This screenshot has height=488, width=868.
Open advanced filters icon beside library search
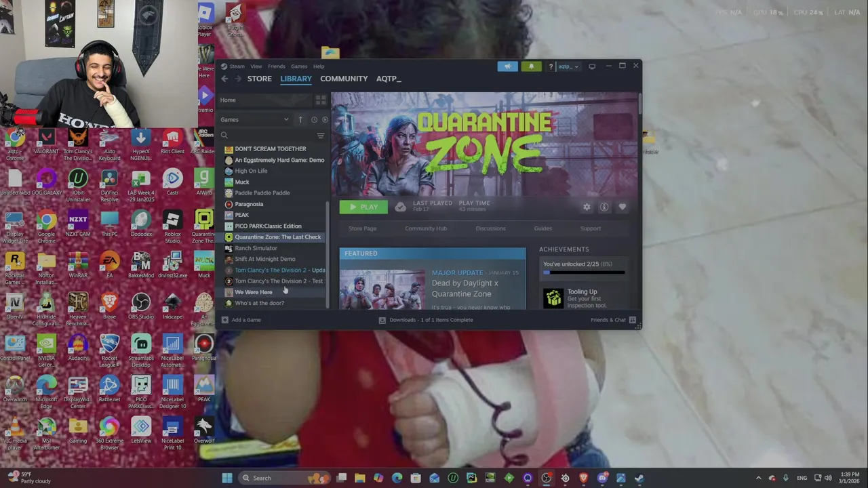pos(321,136)
